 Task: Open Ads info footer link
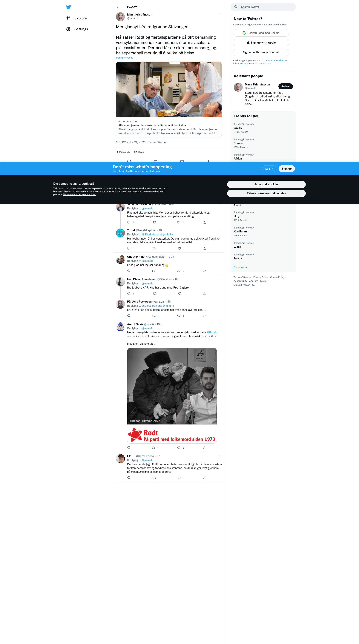coord(254,281)
